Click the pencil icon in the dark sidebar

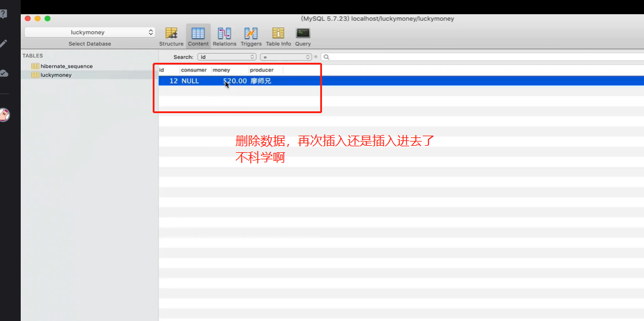pos(4,43)
